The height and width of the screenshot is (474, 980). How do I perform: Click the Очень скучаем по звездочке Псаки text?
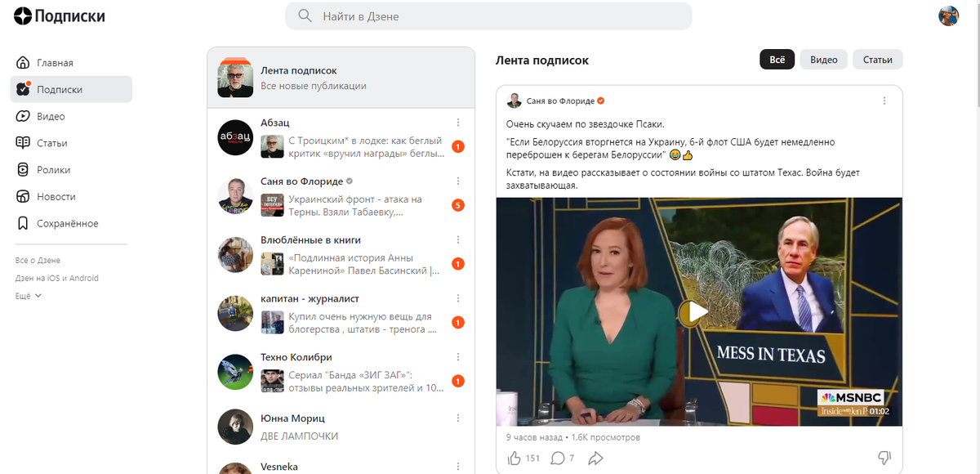pos(586,124)
